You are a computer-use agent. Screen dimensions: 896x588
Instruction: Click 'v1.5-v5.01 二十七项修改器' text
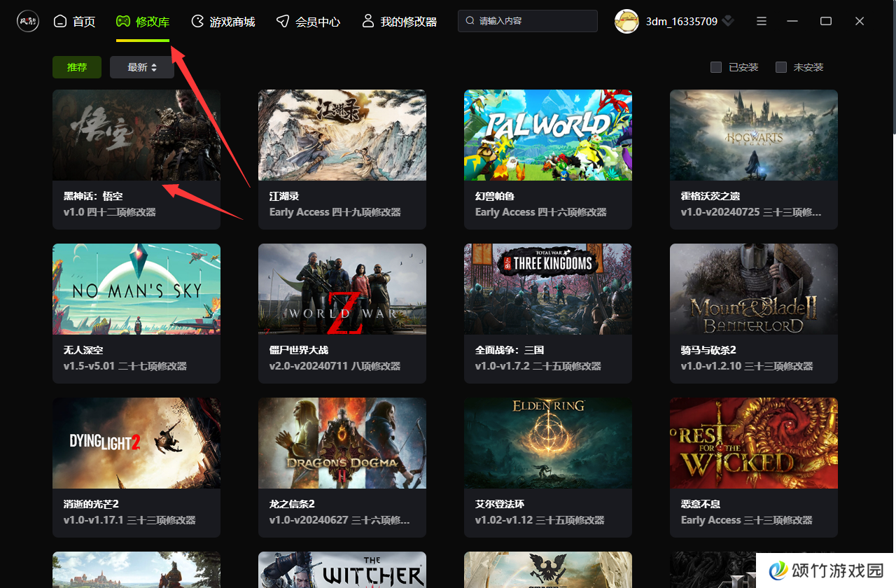[x=125, y=366]
